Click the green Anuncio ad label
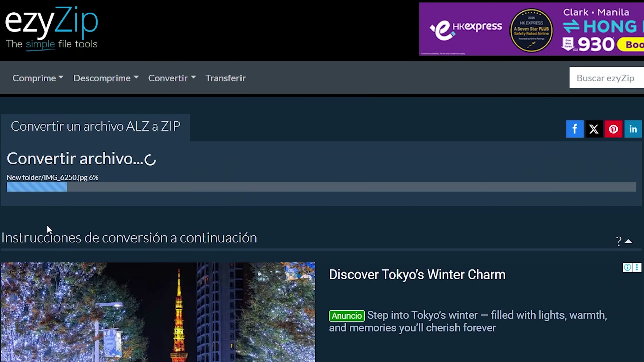Viewport: 644px width, 362px height. click(346, 316)
